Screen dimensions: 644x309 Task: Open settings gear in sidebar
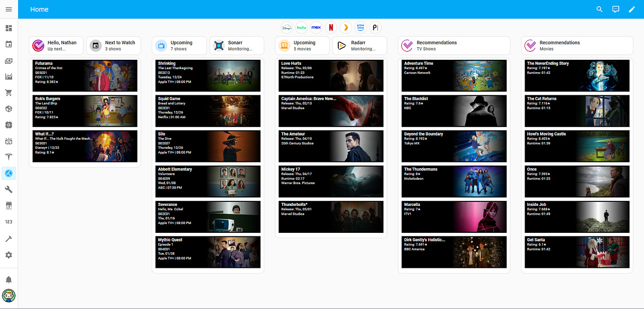(9, 255)
